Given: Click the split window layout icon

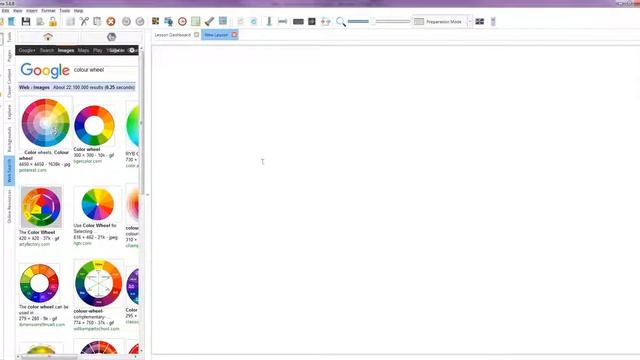Looking at the screenshot, I should coord(480,21).
